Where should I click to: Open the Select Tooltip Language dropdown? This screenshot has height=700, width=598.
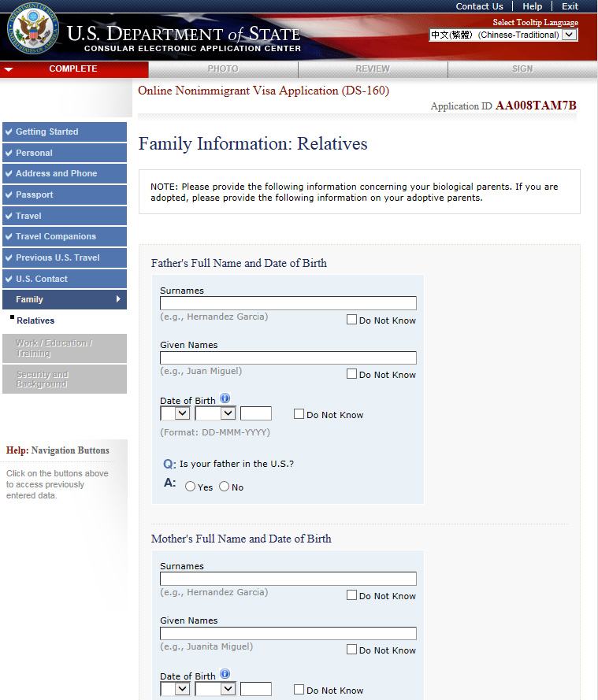click(x=503, y=35)
